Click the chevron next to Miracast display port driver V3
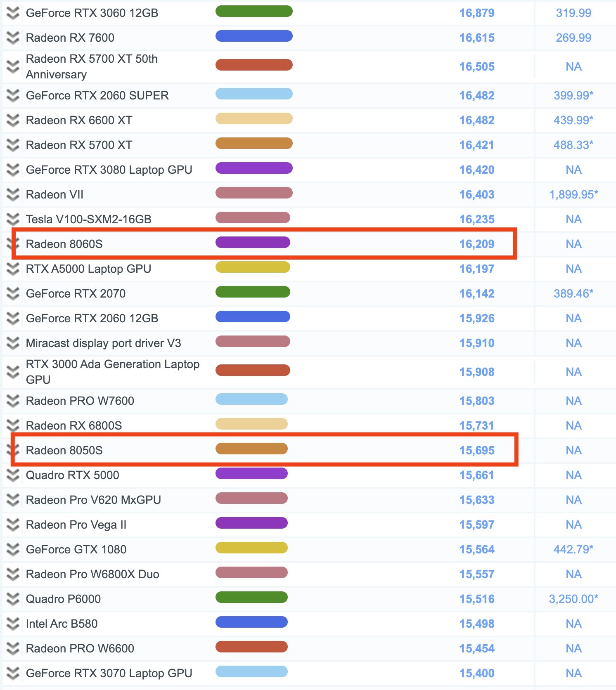Image resolution: width=616 pixels, height=690 pixels. pyautogui.click(x=13, y=343)
